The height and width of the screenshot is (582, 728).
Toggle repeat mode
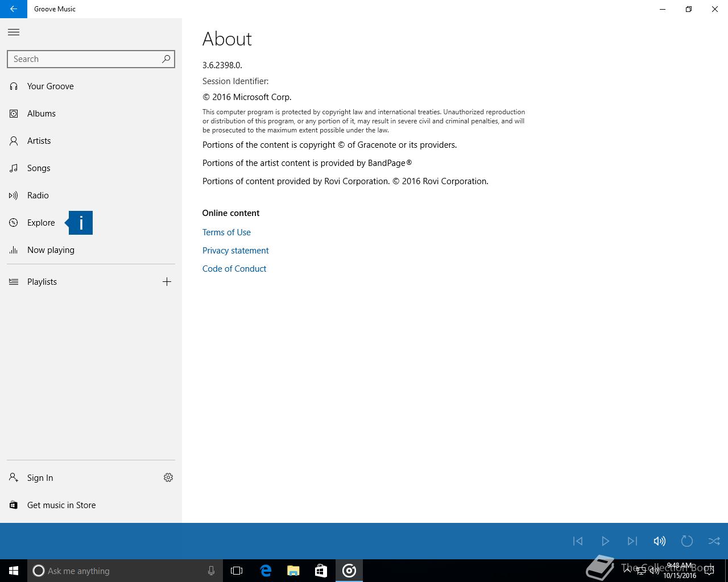[687, 541]
